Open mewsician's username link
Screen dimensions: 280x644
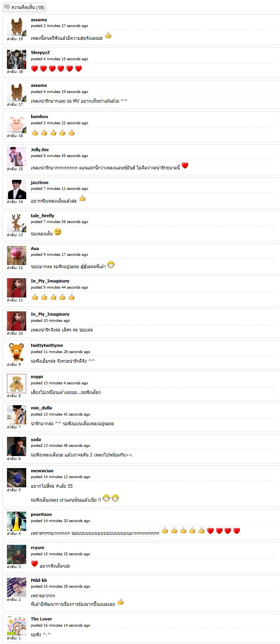(42, 471)
